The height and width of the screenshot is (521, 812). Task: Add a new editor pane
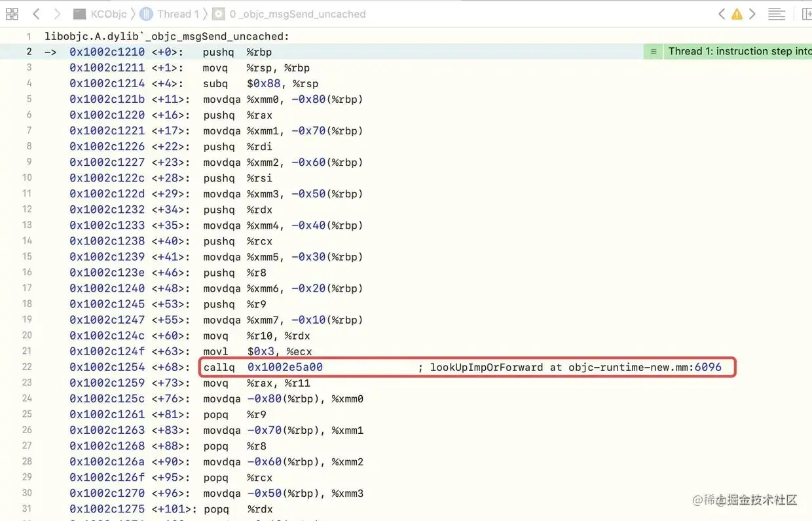[806, 14]
